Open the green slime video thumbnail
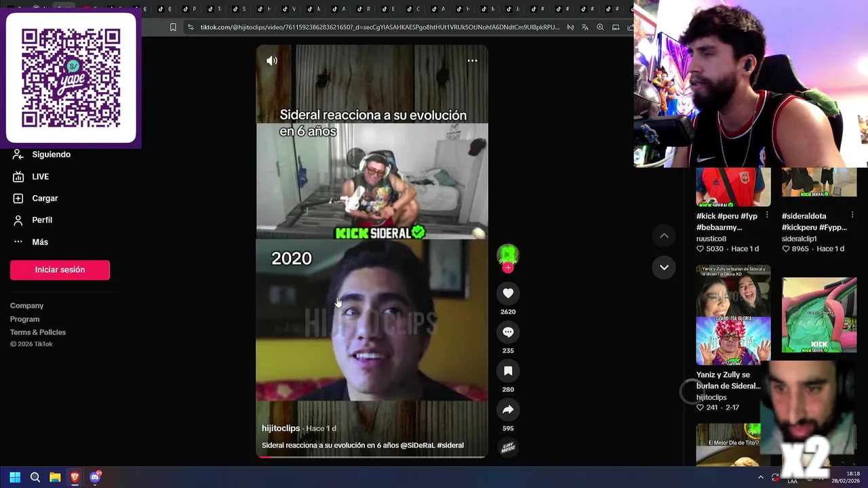 [819, 315]
